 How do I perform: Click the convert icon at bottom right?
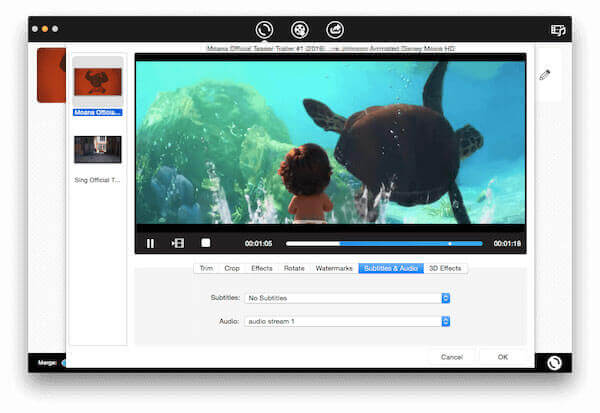coord(554,363)
